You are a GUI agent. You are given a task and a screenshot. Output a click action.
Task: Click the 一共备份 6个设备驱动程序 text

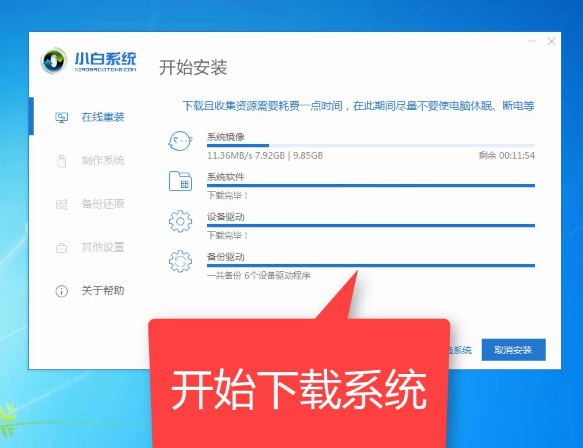[x=258, y=275]
